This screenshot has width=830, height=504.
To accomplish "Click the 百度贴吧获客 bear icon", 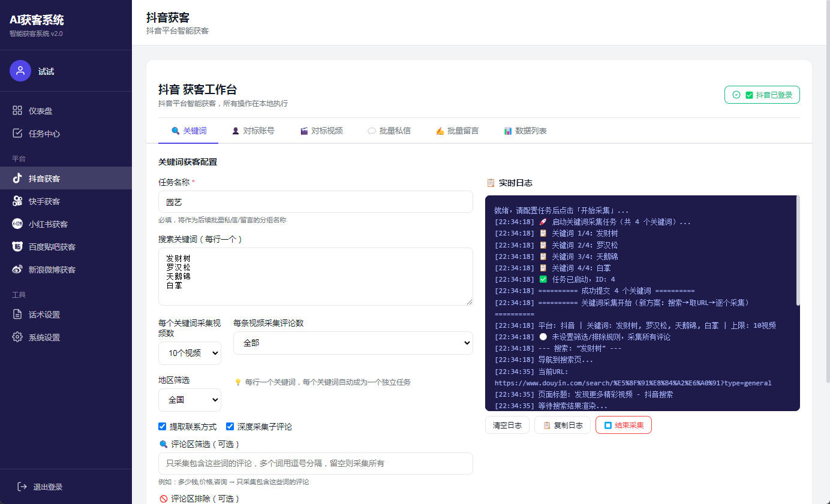I will pos(17,247).
